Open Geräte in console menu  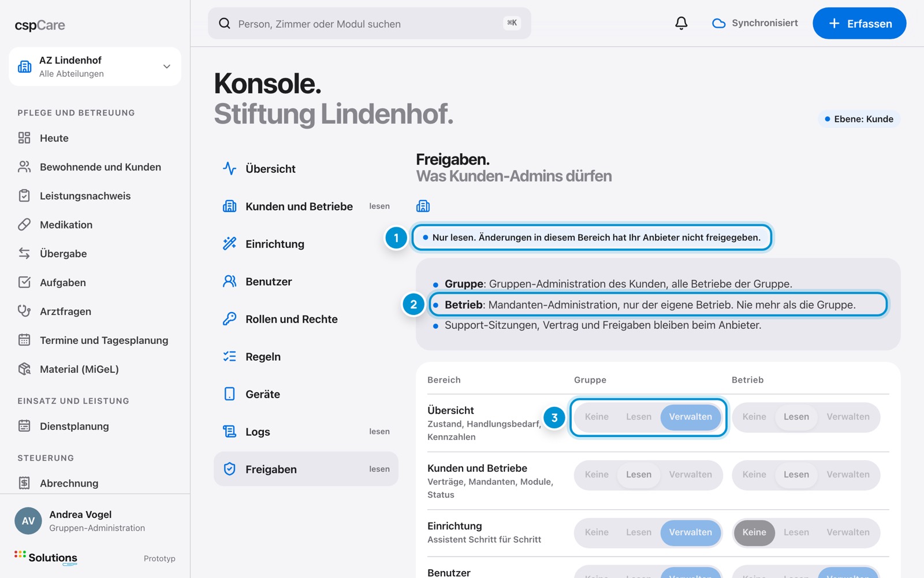306,394
